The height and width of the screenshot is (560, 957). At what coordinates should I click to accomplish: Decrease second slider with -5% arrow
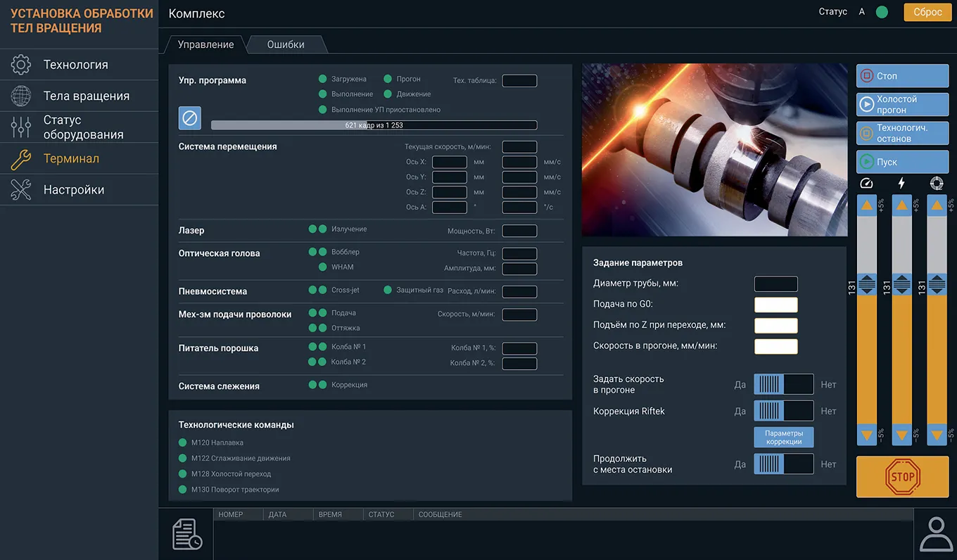tap(902, 435)
